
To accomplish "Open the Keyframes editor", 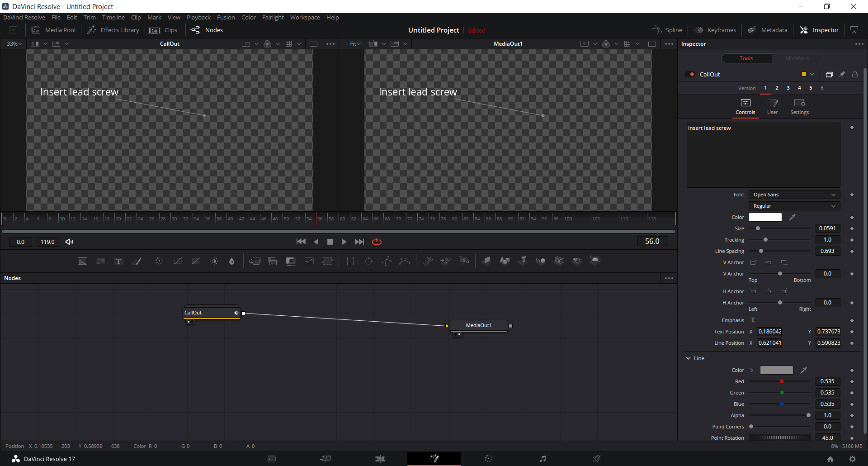I will (x=715, y=30).
